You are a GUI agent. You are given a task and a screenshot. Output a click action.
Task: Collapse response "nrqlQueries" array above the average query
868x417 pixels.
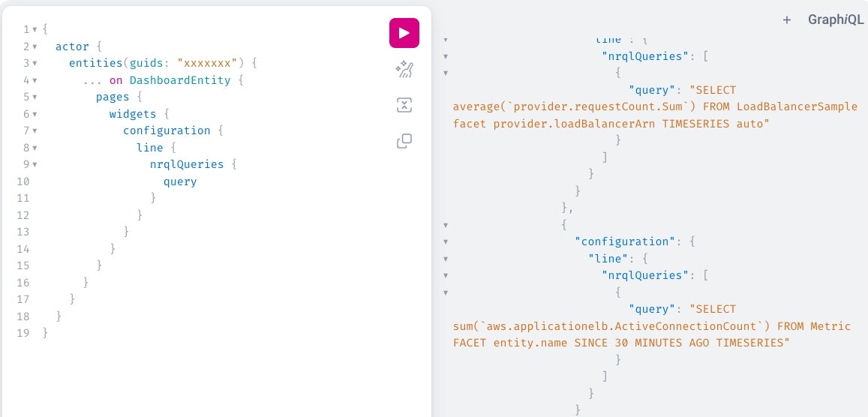[446, 55]
